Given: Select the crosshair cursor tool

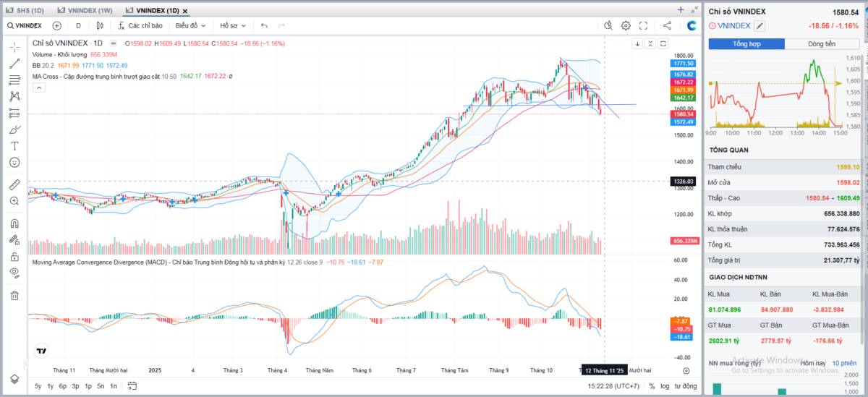Looking at the screenshot, I should [14, 47].
